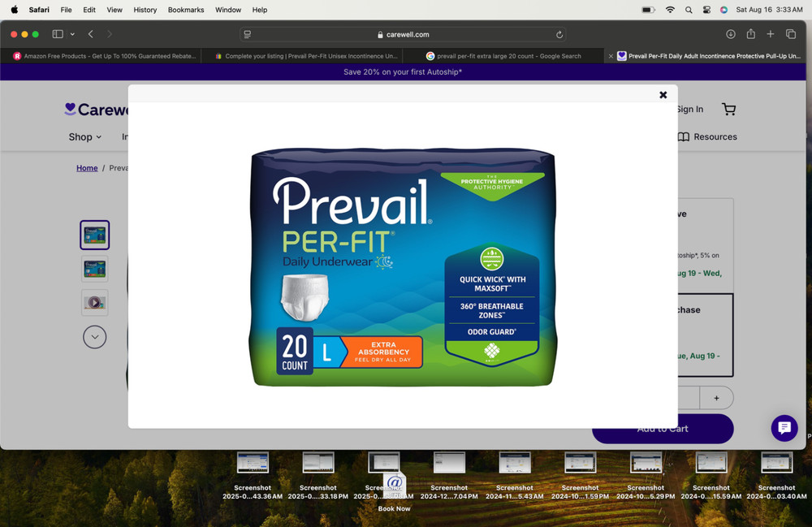Viewport: 812px width, 527px height.
Task: Open Wi-Fi status menu
Action: pos(670,9)
